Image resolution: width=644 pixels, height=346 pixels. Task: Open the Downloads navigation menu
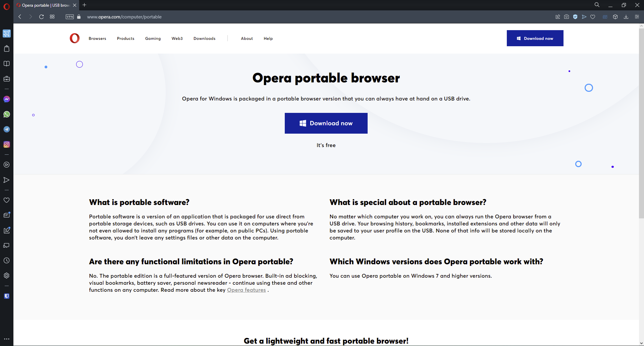pyautogui.click(x=204, y=39)
